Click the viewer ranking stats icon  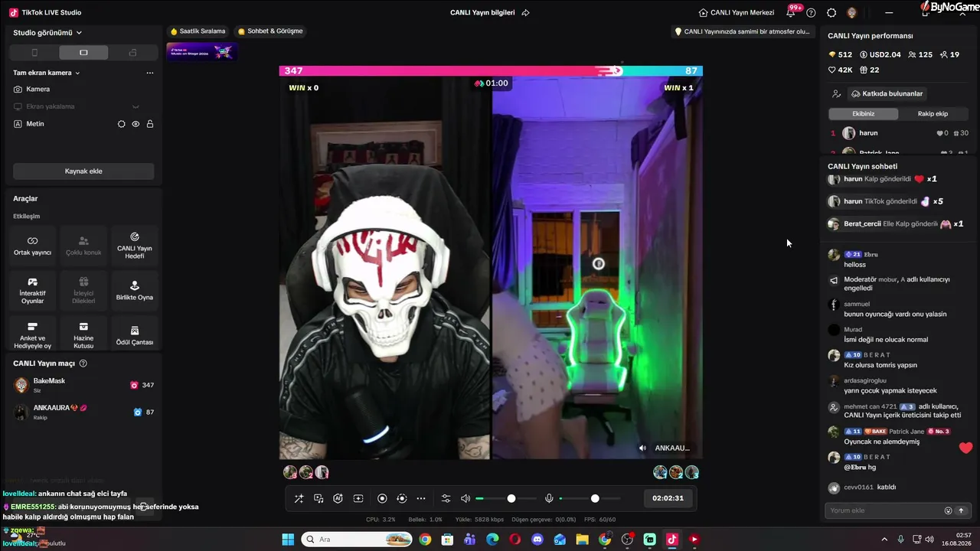click(837, 93)
